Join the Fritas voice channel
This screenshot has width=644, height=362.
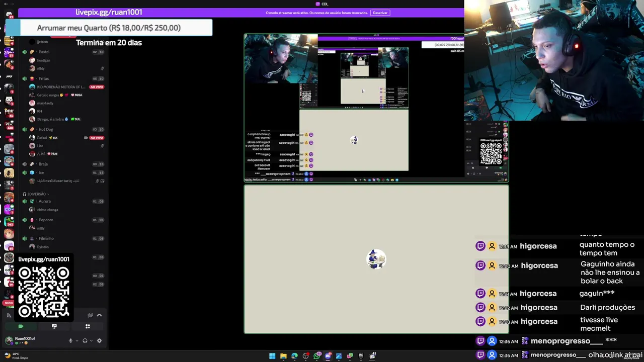point(63,78)
